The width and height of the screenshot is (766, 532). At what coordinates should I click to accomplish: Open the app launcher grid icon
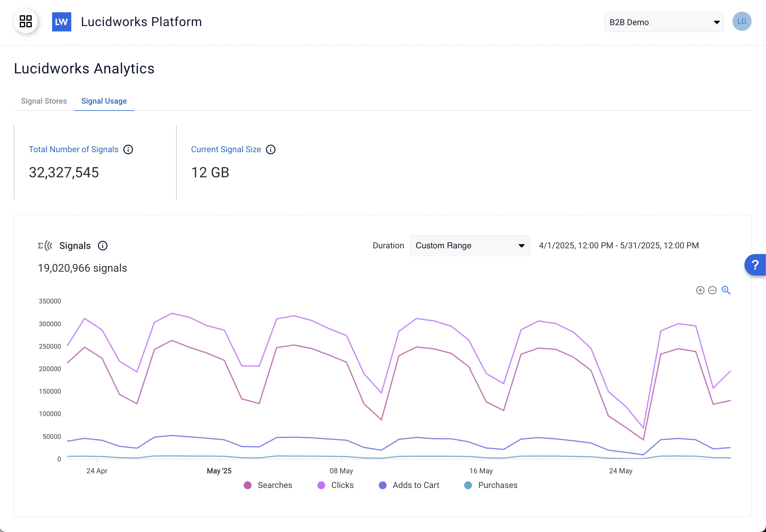click(x=26, y=22)
